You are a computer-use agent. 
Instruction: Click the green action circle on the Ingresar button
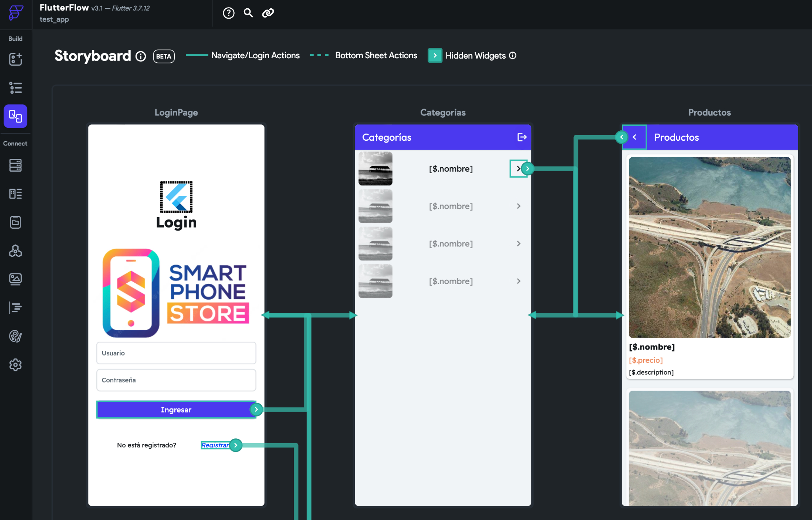256,409
